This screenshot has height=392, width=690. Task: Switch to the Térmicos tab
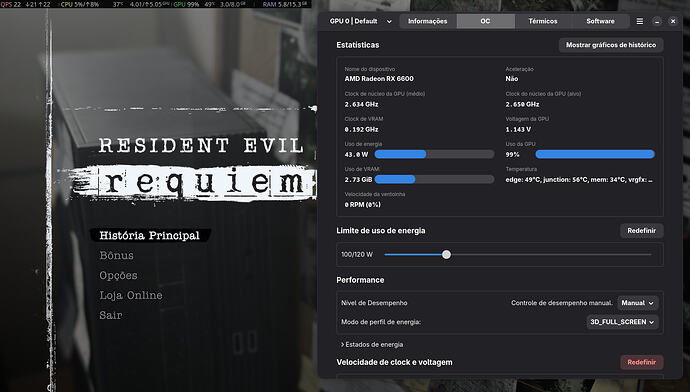[543, 21]
